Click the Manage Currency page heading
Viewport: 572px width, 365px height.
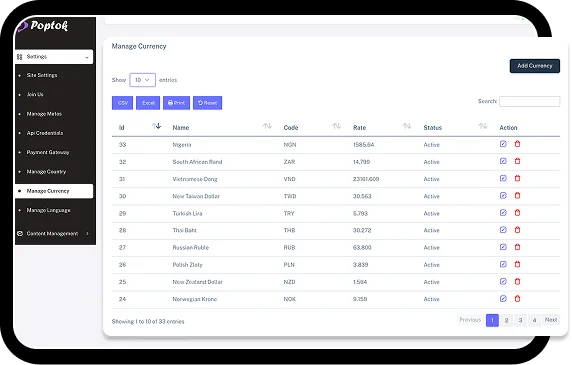point(139,46)
